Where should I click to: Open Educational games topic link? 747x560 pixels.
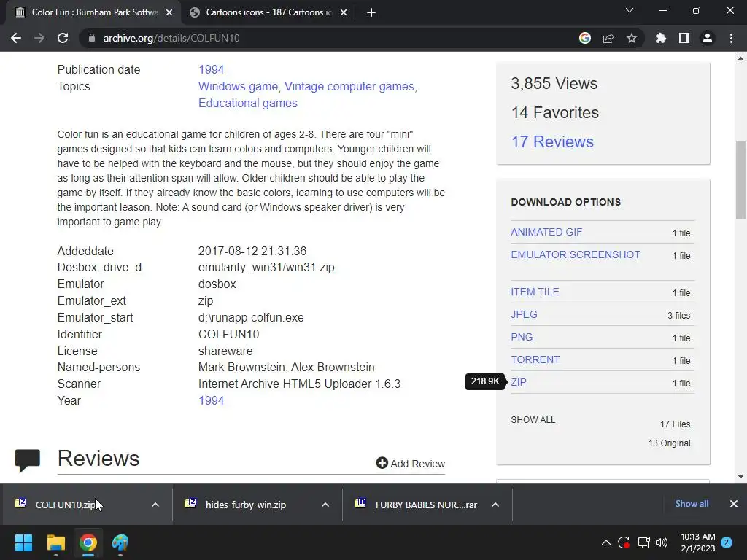point(248,103)
